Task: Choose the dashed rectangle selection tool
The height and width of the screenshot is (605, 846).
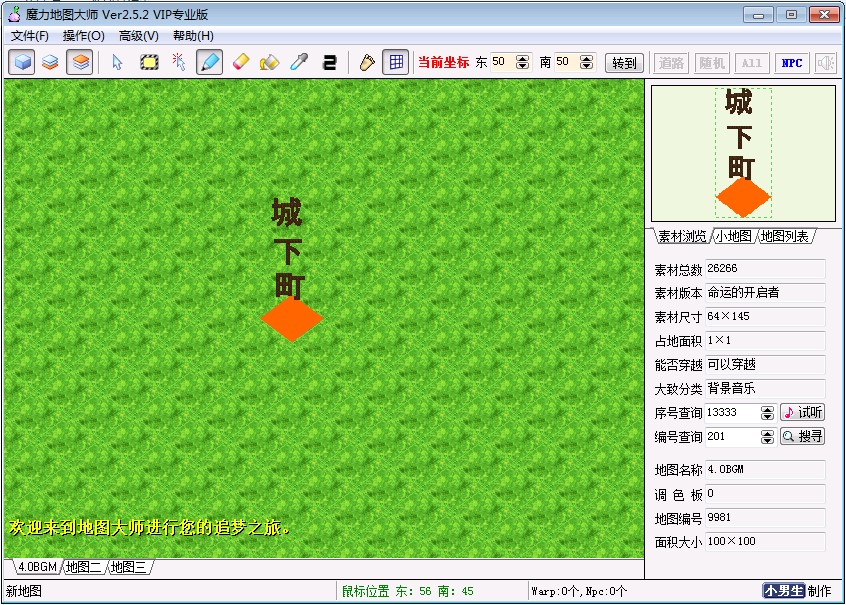Action: 149,62
